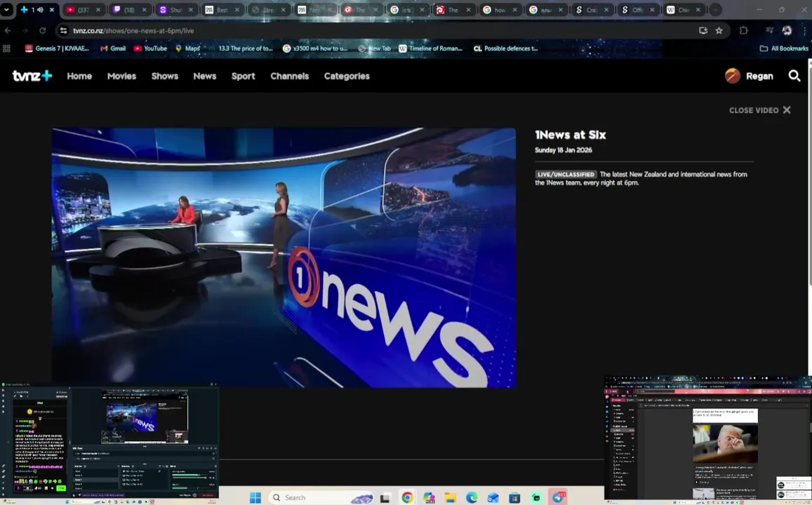Open Telegram from the taskbar
812x505 pixels.
pos(558,497)
